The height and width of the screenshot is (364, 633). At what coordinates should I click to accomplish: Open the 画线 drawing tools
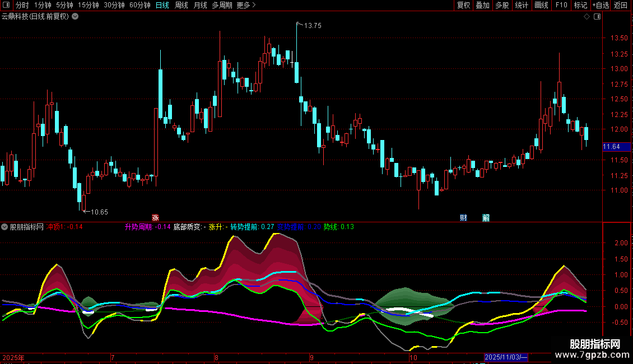click(x=541, y=5)
